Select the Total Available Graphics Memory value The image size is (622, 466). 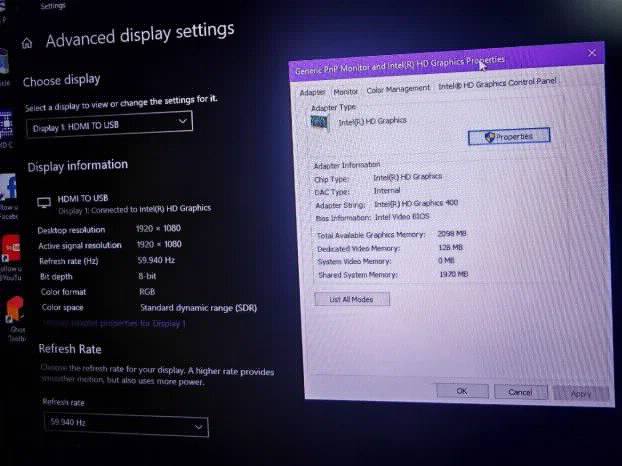tap(452, 234)
